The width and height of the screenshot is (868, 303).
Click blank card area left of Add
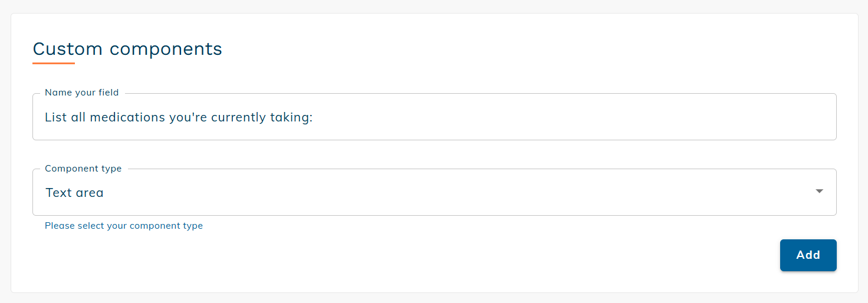(x=472, y=255)
